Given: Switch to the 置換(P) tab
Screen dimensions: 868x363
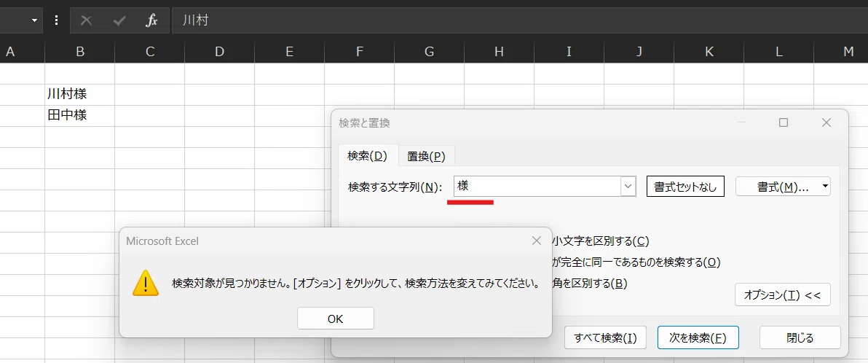Looking at the screenshot, I should point(426,156).
